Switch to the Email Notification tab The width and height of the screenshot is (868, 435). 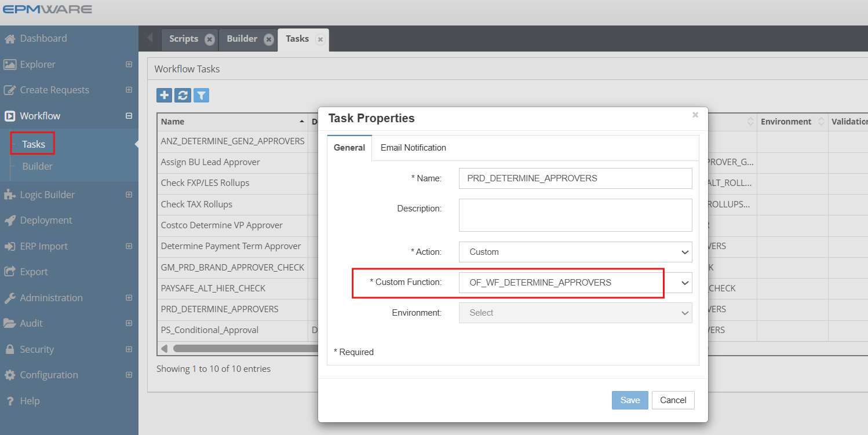coord(413,148)
